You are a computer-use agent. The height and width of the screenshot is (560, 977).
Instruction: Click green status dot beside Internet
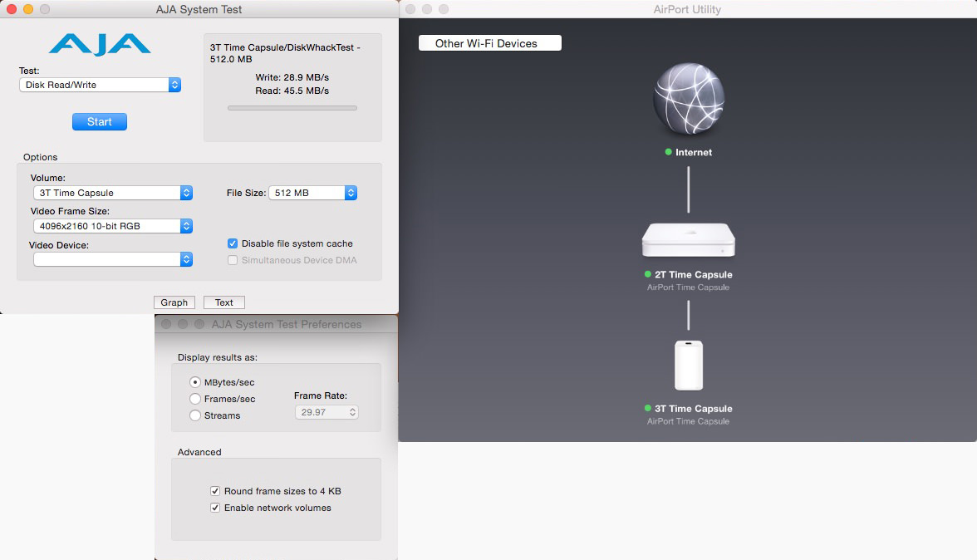[x=668, y=152]
